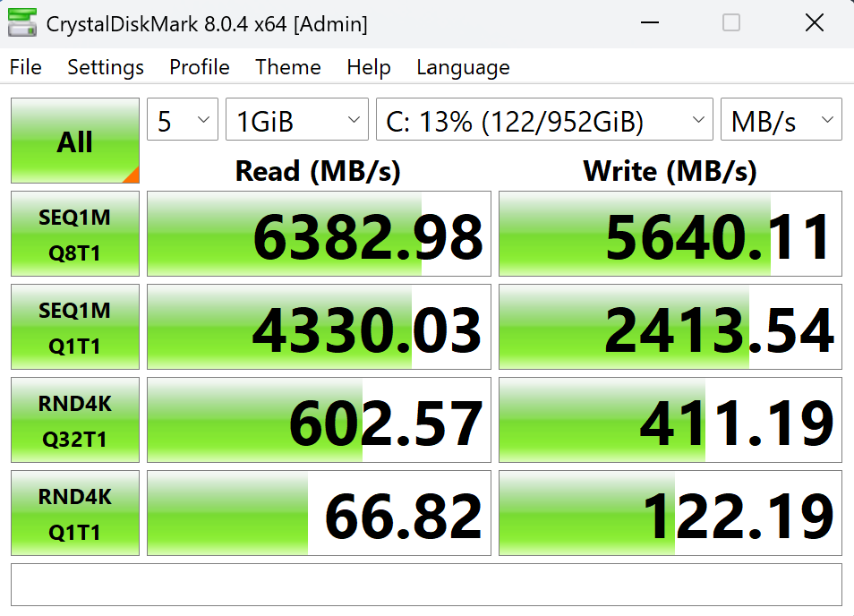Screen dimensions: 854x616
Task: Click the Write (MB/s) column header
Action: click(670, 171)
